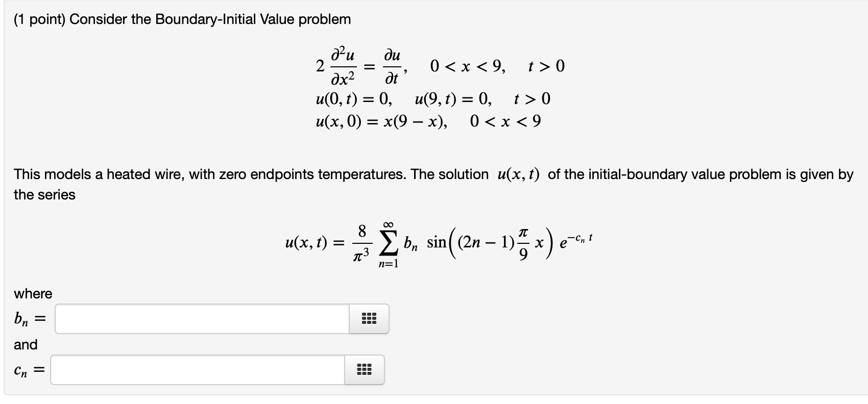This screenshot has height=404, width=868.
Task: Click the boundary condition u(0, t) = 0
Action: click(352, 99)
